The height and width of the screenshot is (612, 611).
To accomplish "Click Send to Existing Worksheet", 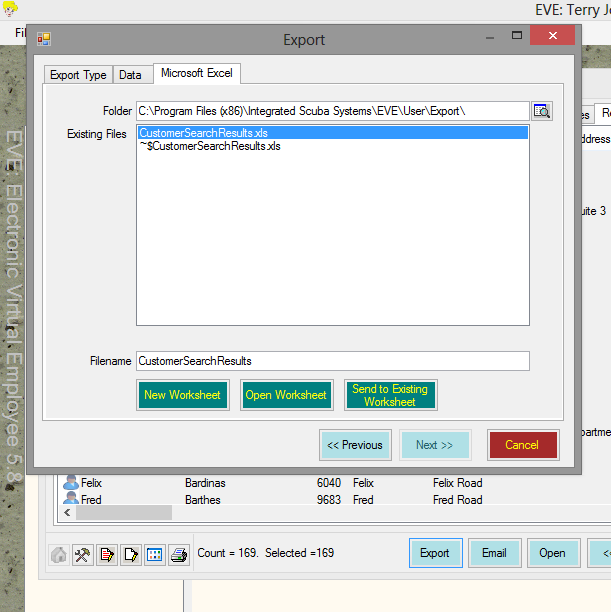I will point(390,395).
